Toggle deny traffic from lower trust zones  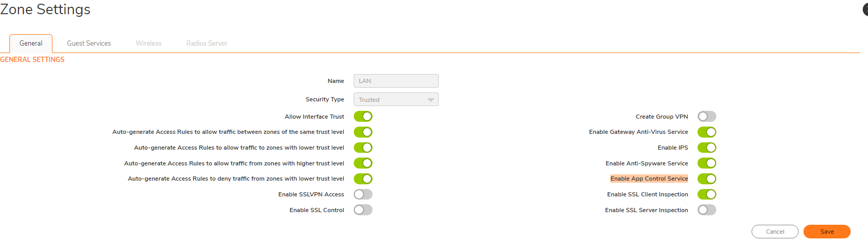point(363,179)
